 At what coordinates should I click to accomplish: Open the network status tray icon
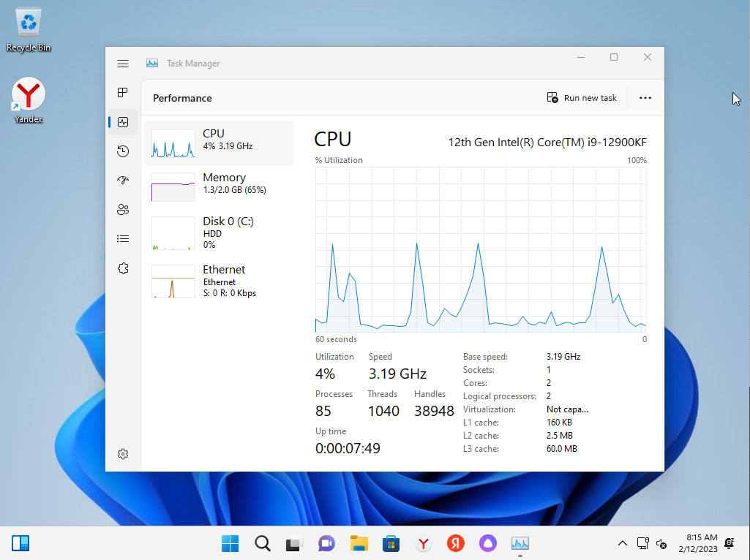click(643, 543)
